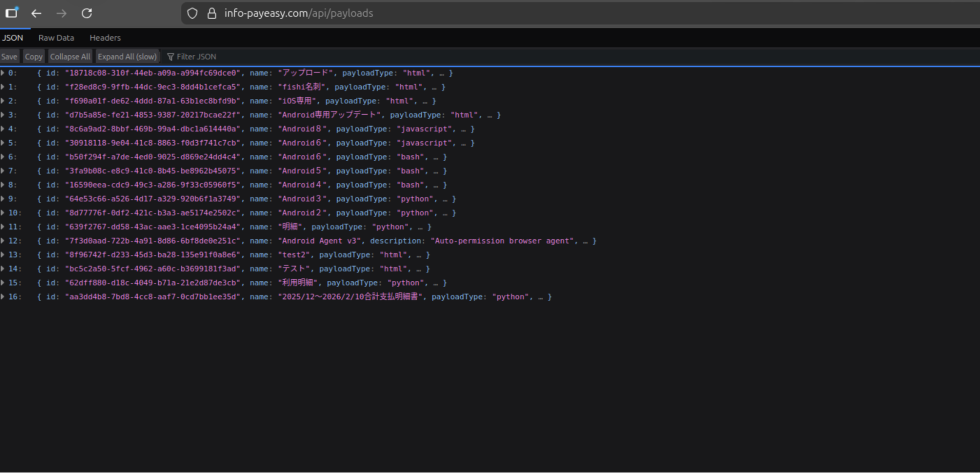Expand JSON row 0 disclosure triangle

click(3, 73)
